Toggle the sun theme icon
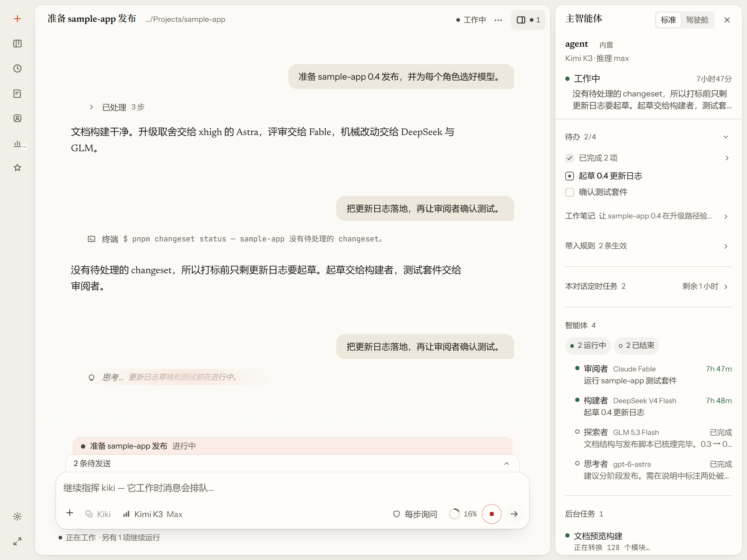The width and height of the screenshot is (747, 560). pos(17,516)
